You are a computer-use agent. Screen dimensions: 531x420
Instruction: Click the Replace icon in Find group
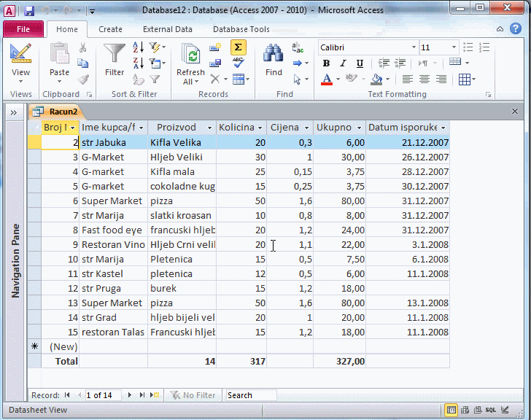(298, 47)
